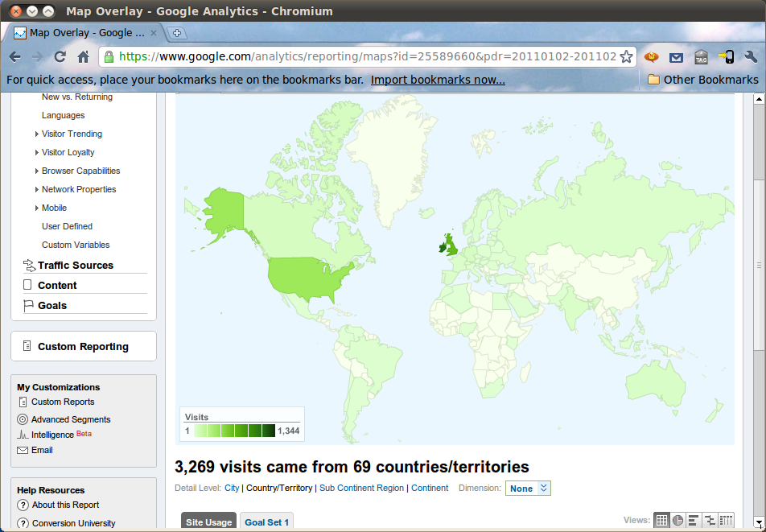
Task: Bookmark this page with the star icon
Action: pos(626,56)
